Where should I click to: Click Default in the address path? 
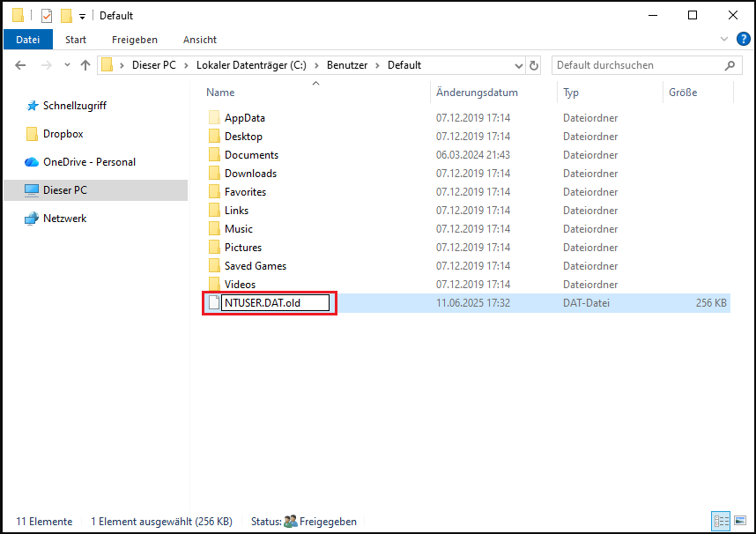[x=404, y=65]
